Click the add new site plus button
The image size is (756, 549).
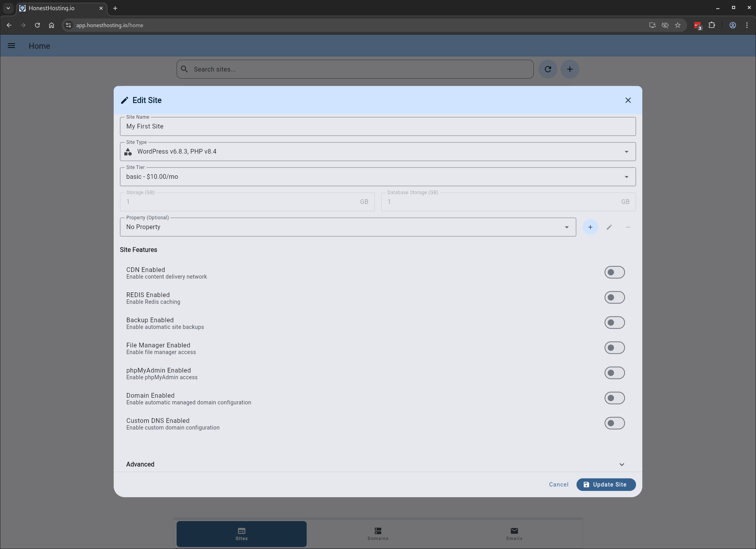point(570,69)
